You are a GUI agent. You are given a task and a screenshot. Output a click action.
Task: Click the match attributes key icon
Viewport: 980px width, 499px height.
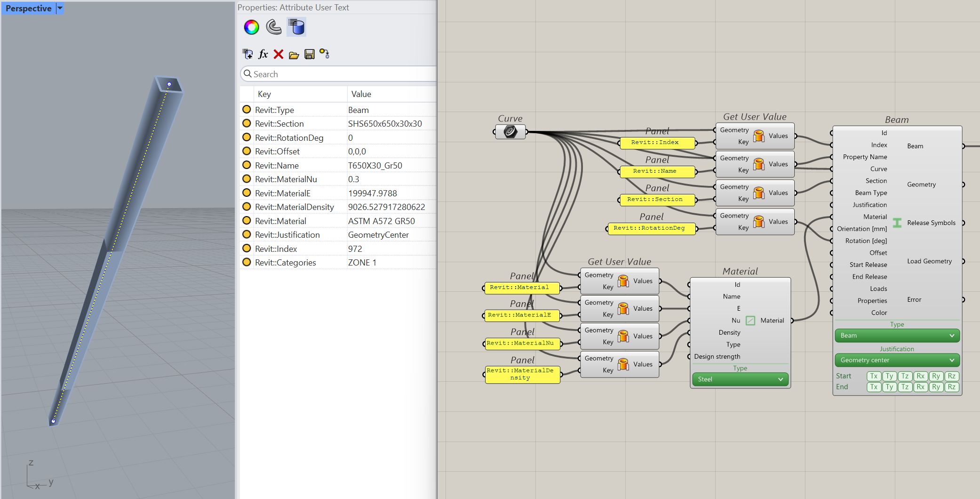pos(325,54)
